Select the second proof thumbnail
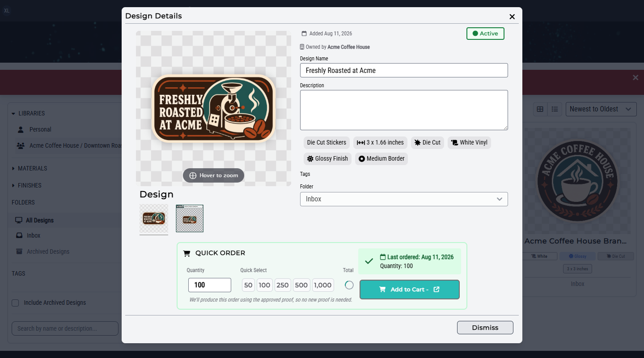Image resolution: width=644 pixels, height=358 pixels. 190,218
